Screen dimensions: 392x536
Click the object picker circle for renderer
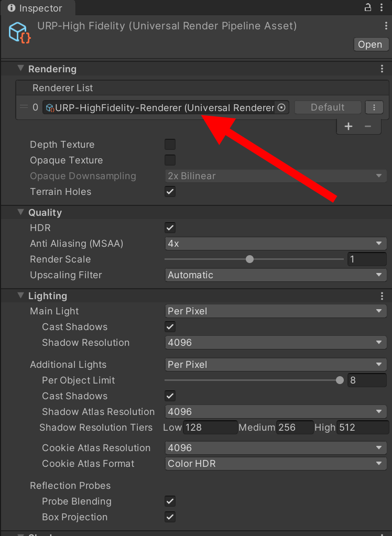tap(281, 108)
